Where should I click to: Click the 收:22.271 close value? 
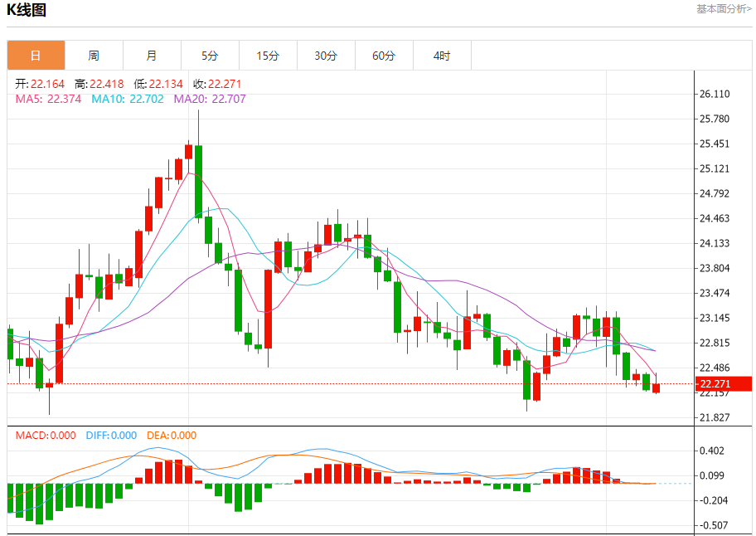[x=217, y=84]
